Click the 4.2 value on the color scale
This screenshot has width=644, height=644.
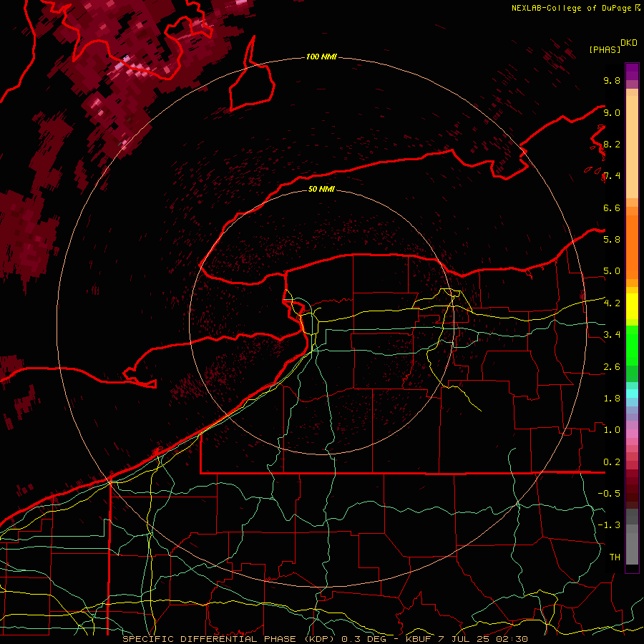tap(612, 303)
